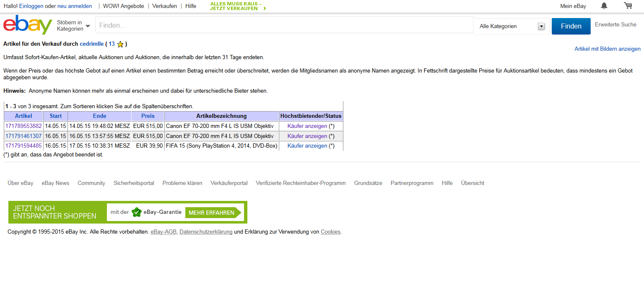Click Artikel mit Bildern anzeigen link

(607, 49)
